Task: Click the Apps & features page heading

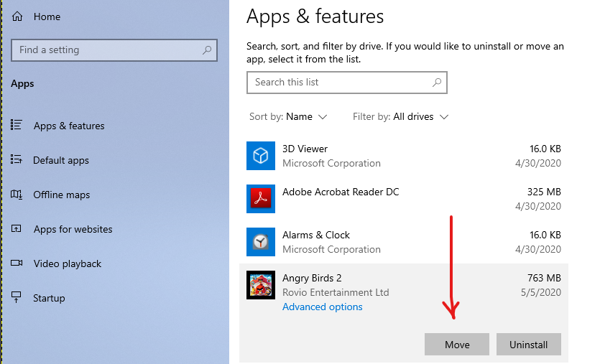Action: (315, 17)
